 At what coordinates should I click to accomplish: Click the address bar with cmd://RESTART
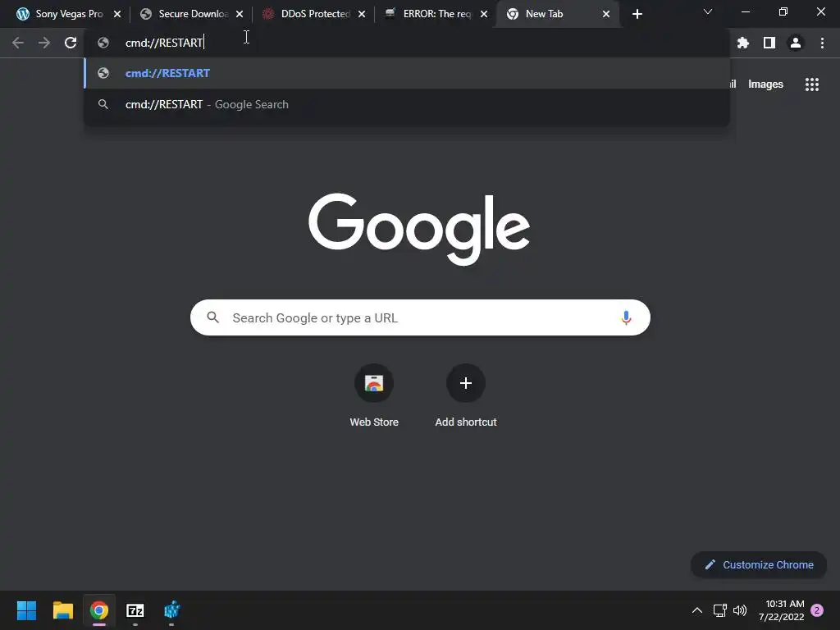pos(407,43)
